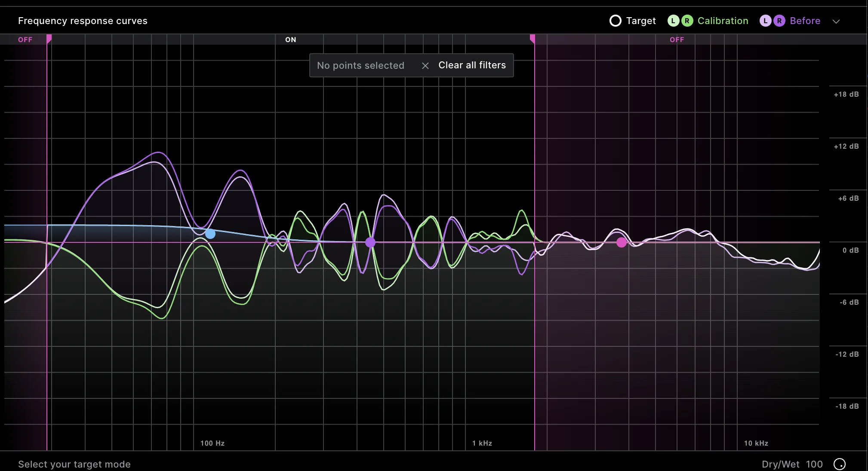Click the -18 dB axis label
The image size is (868, 471).
[847, 406]
